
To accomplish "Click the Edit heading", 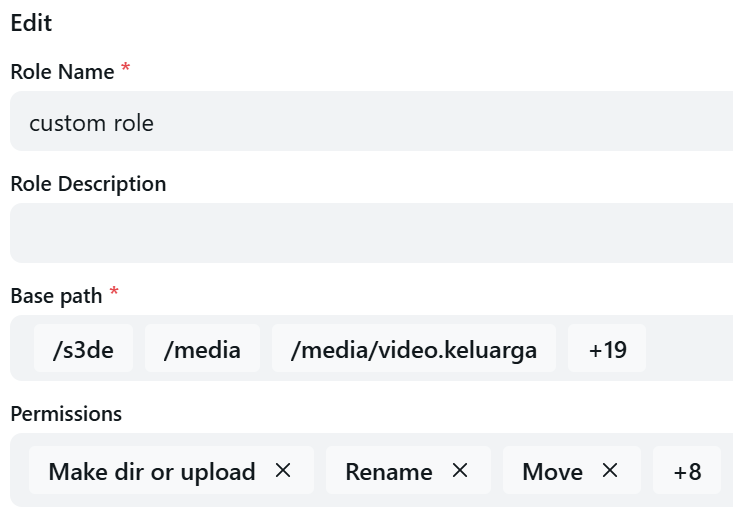I will pos(31,23).
